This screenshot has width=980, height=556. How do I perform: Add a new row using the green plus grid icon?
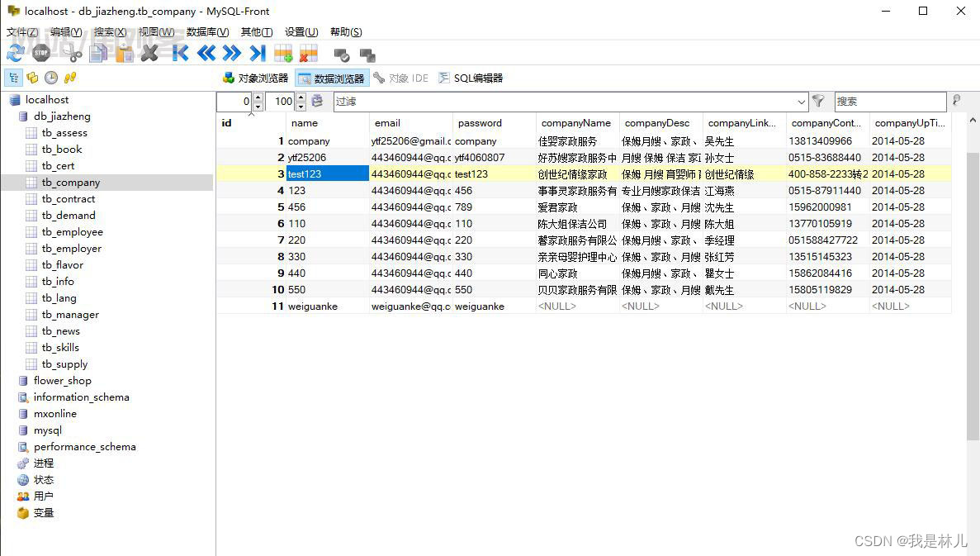282,52
